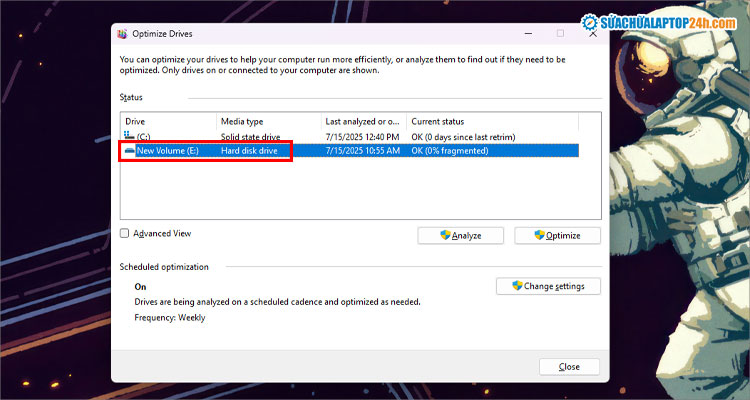Image resolution: width=750 pixels, height=400 pixels.
Task: Click the Optimize Drives title bar icon
Action: [x=123, y=32]
